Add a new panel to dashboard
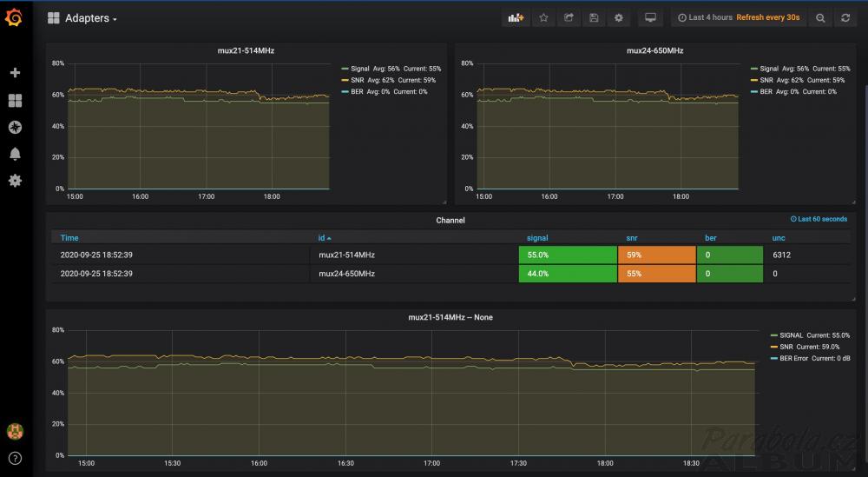868x477 pixels. coord(516,17)
